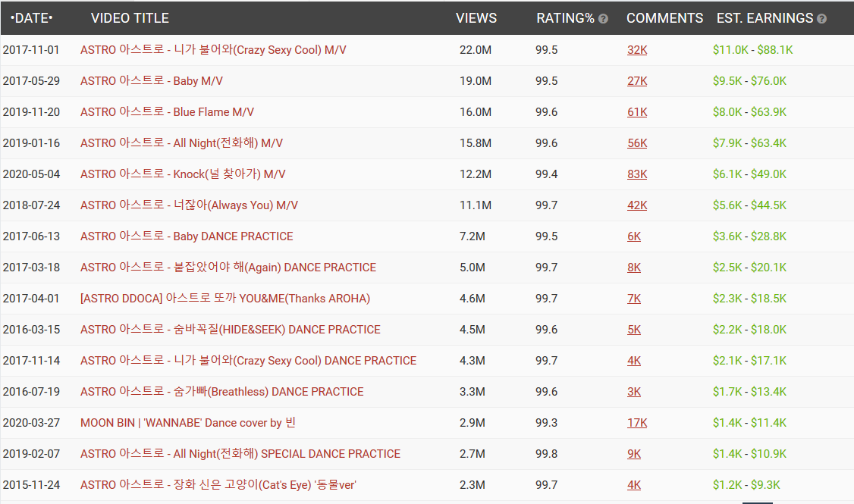Sort by VIDEO TITLE column header

coord(130,18)
